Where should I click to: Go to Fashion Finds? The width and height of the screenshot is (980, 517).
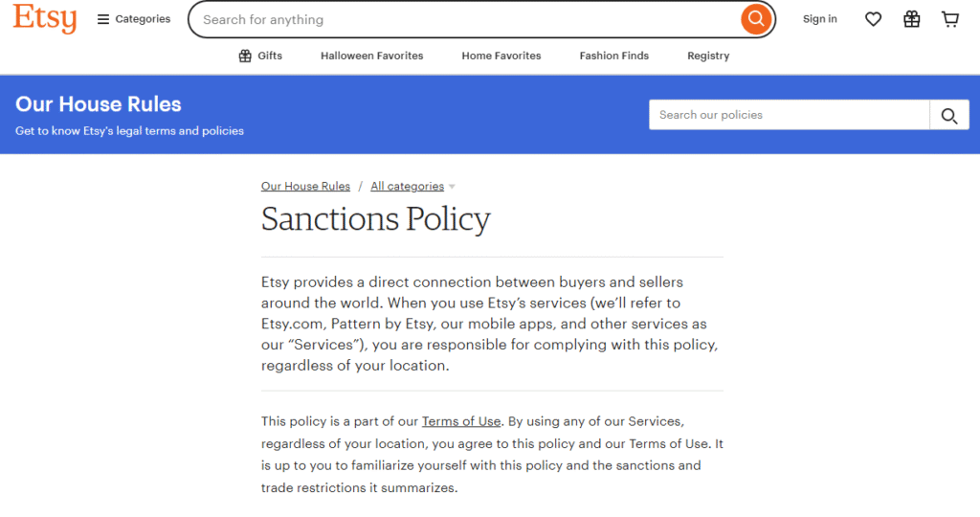(x=613, y=56)
